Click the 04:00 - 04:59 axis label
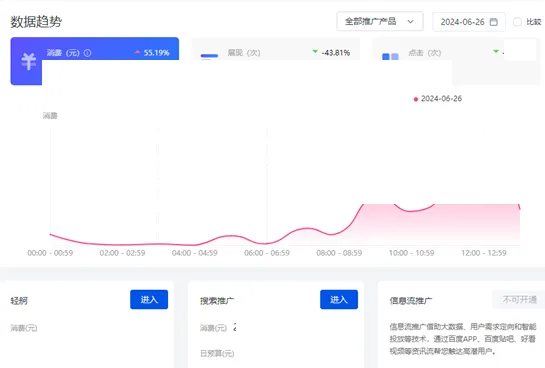Image resolution: width=545 pixels, height=368 pixels. pyautogui.click(x=195, y=253)
